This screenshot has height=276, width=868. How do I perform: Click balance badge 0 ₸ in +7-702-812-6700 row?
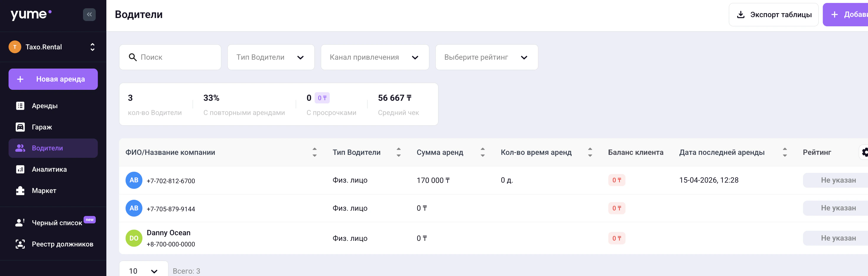tap(617, 180)
